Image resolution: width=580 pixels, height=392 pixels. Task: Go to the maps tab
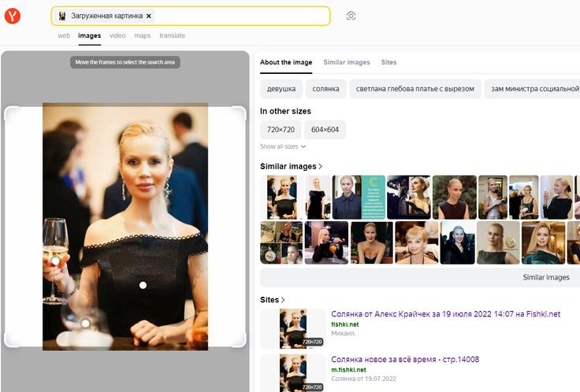coord(143,35)
